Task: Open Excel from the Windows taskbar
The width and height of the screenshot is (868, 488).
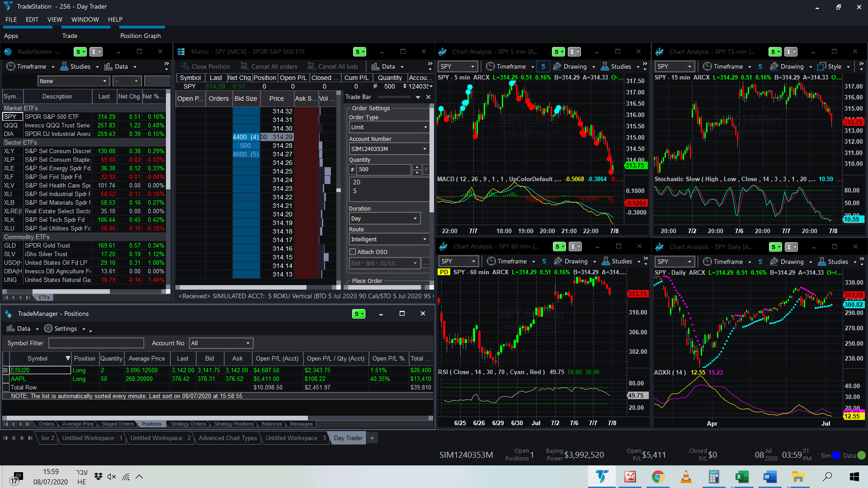Action: [741, 477]
